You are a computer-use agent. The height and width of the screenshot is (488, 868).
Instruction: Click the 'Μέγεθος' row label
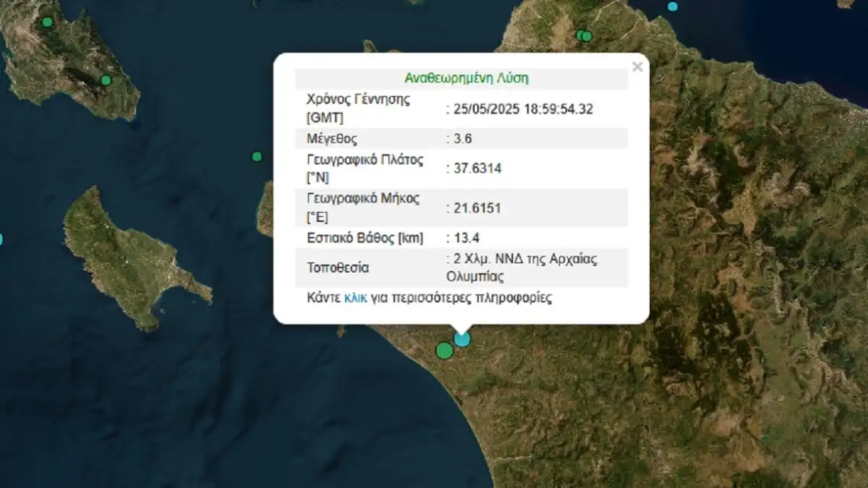coord(332,138)
